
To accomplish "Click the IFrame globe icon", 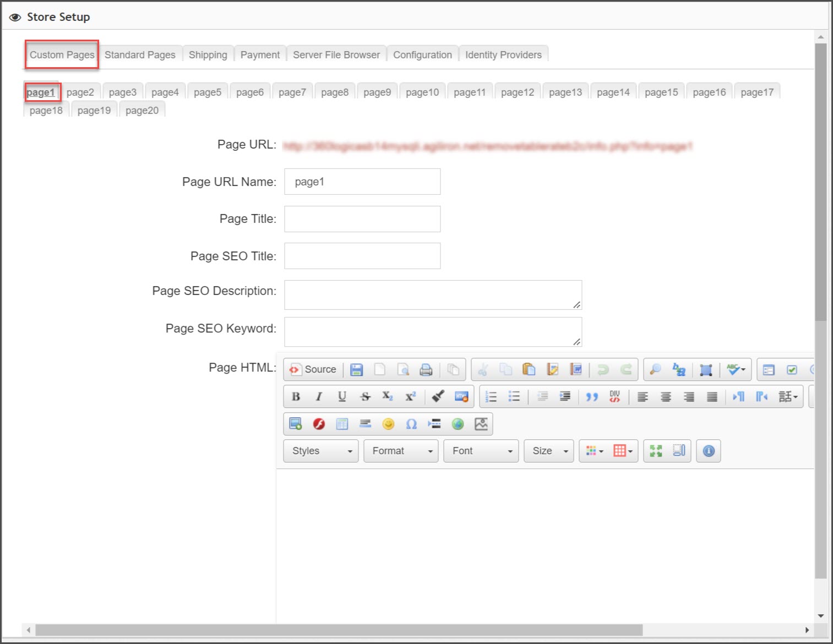I will [x=458, y=424].
